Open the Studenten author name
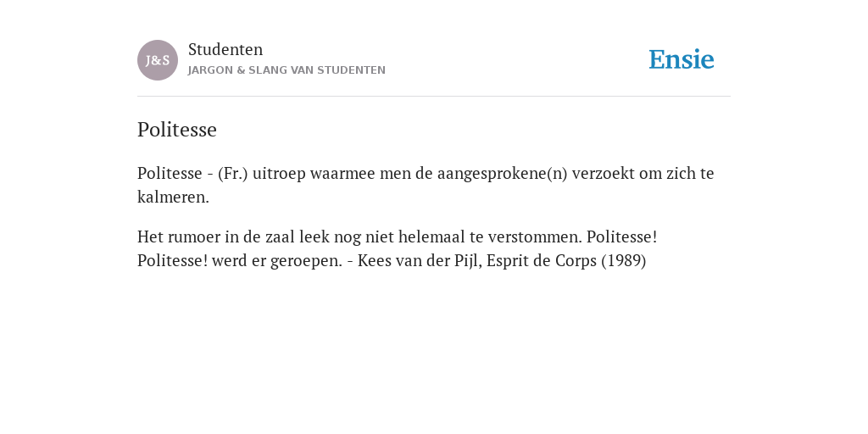The image size is (868, 434). point(225,49)
